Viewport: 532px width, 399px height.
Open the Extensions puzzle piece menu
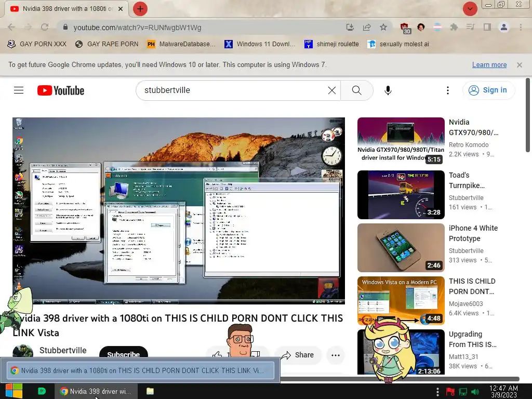click(454, 27)
